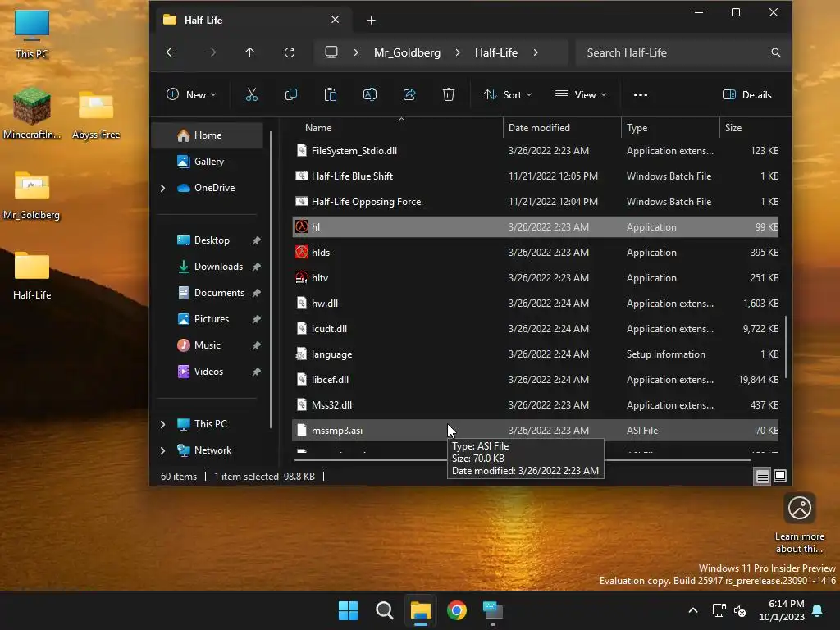The height and width of the screenshot is (630, 840).
Task: Open the New dropdown menu
Action: 191,95
